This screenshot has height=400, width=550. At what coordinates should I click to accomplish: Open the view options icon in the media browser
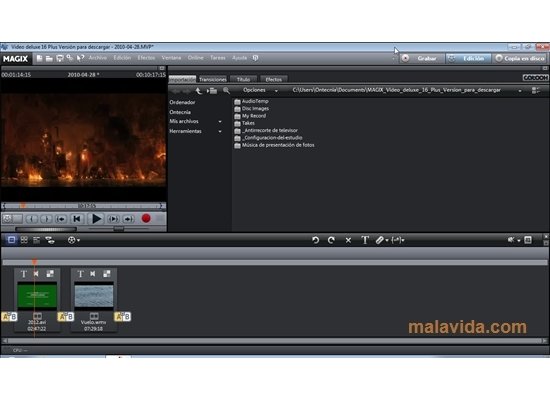pos(536,91)
